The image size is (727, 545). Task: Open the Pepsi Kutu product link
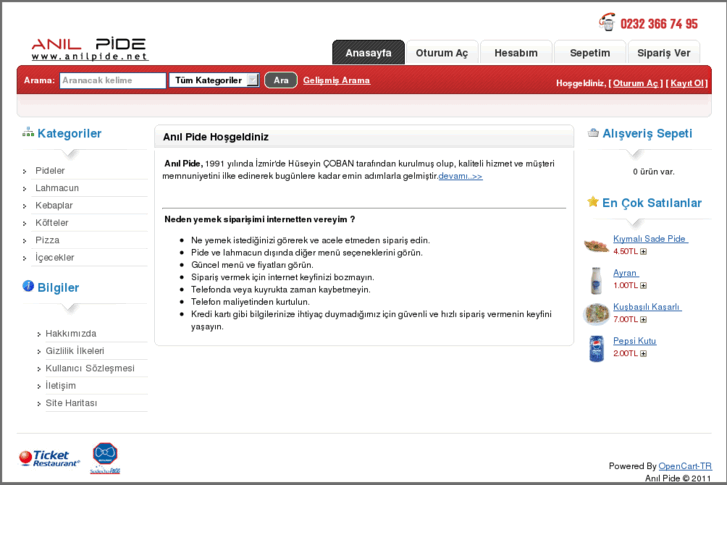[634, 341]
